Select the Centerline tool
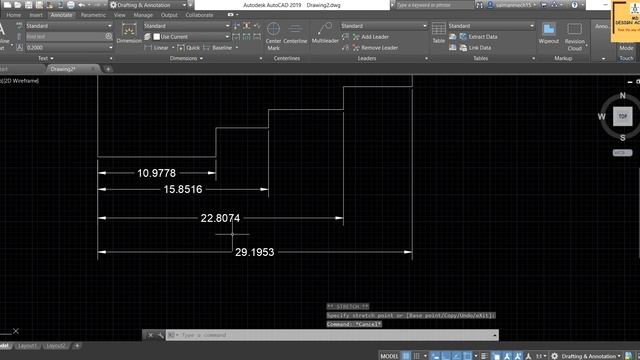Screen dimensions: 640x360 tap(295, 33)
